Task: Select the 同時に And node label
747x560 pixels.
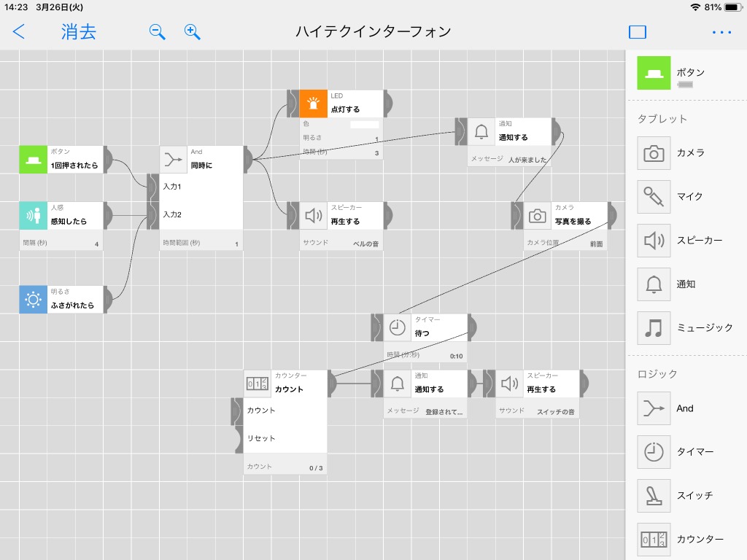Action: [201, 166]
